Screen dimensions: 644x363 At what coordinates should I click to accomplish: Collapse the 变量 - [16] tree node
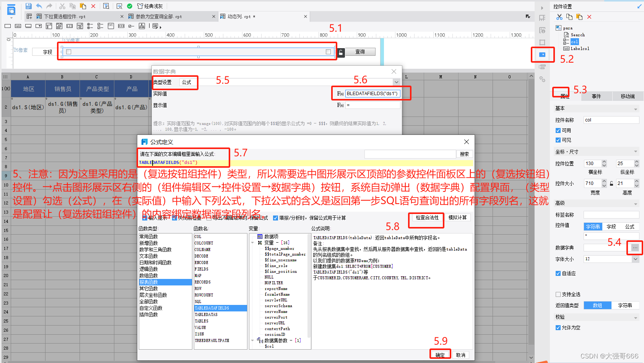click(x=252, y=243)
